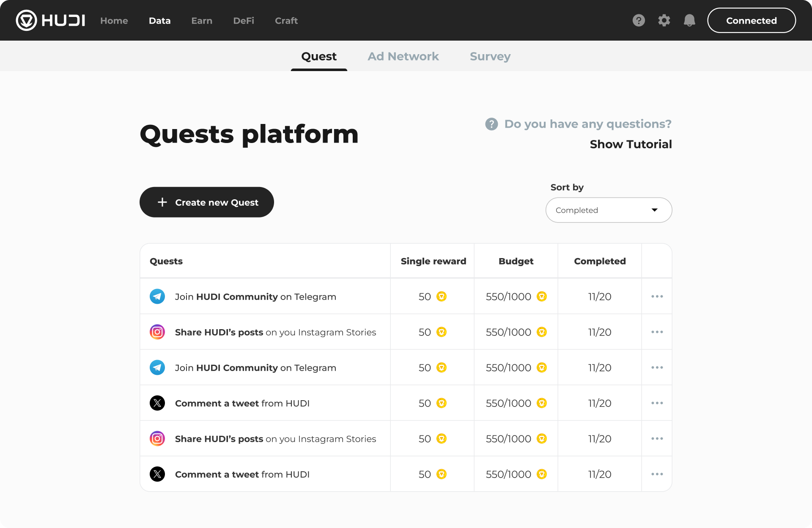Image resolution: width=812 pixels, height=528 pixels.
Task: Open notifications bell icon
Action: 689,20
